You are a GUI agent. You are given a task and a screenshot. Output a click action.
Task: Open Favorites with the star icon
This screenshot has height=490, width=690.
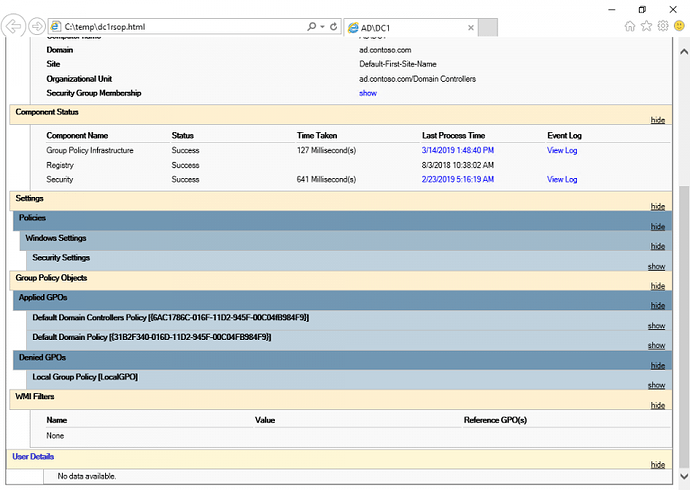point(645,26)
